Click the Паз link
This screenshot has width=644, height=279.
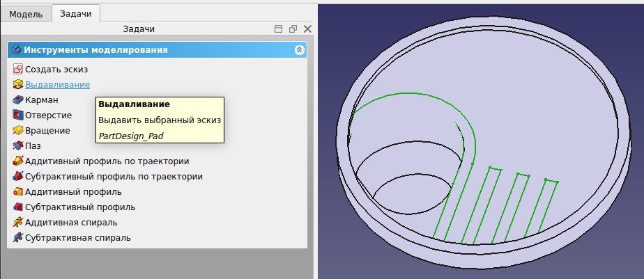[x=33, y=145]
